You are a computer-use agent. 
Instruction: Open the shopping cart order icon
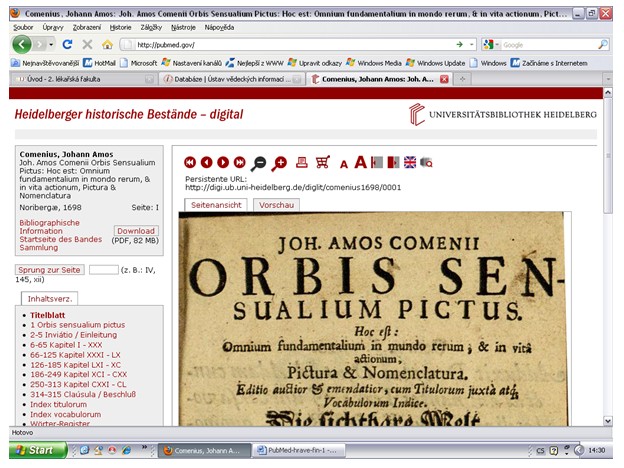323,162
